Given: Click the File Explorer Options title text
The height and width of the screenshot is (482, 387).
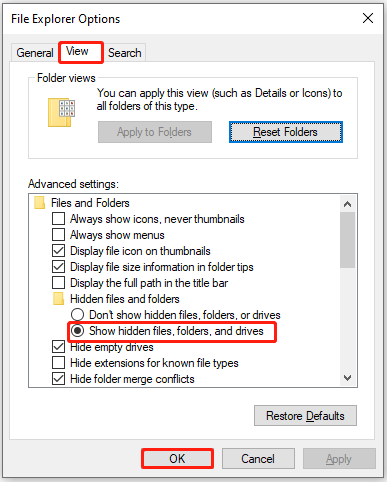Looking at the screenshot, I should point(65,19).
